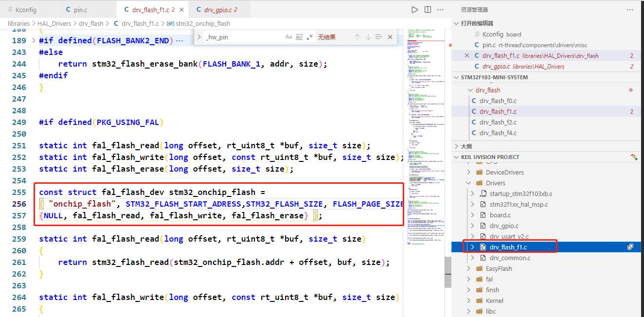Click C file icon of drv_flash_f4.c
Viewport: 644px width, 317px height.
tap(474, 133)
